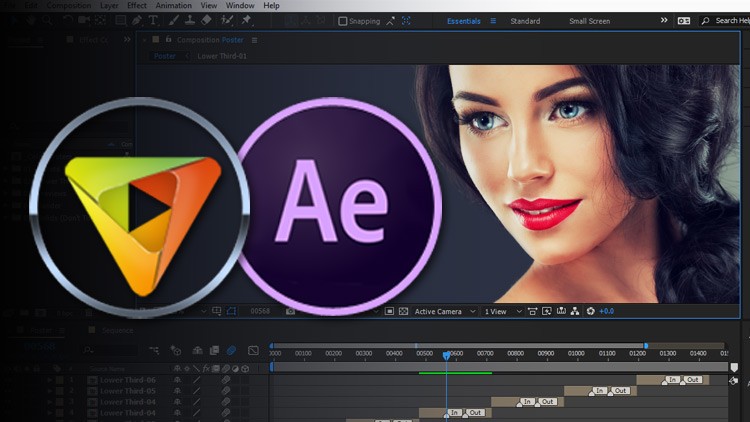Click the dashed-square snap features icon
The width and height of the screenshot is (750, 422).
tap(406, 21)
